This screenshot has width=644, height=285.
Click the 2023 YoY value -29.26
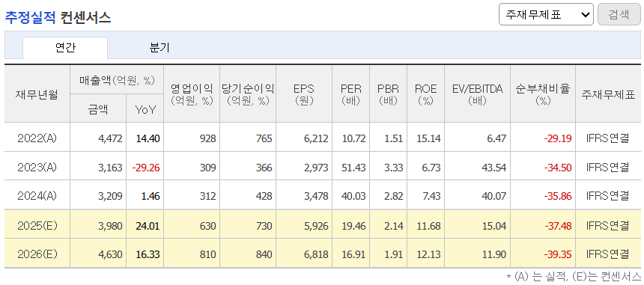coord(146,168)
